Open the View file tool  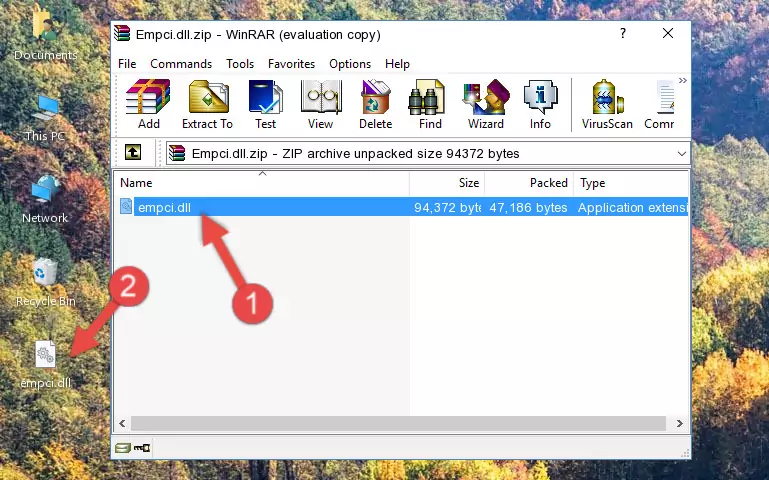321,104
